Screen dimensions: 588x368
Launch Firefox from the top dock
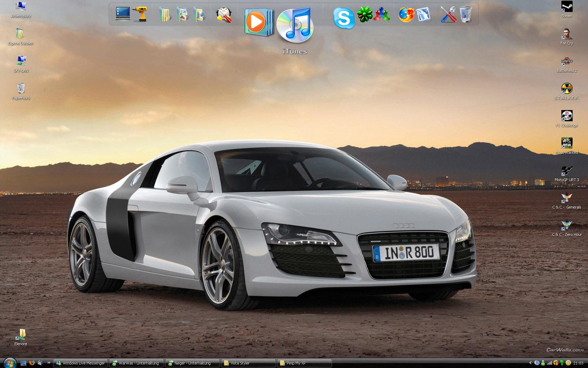point(406,15)
